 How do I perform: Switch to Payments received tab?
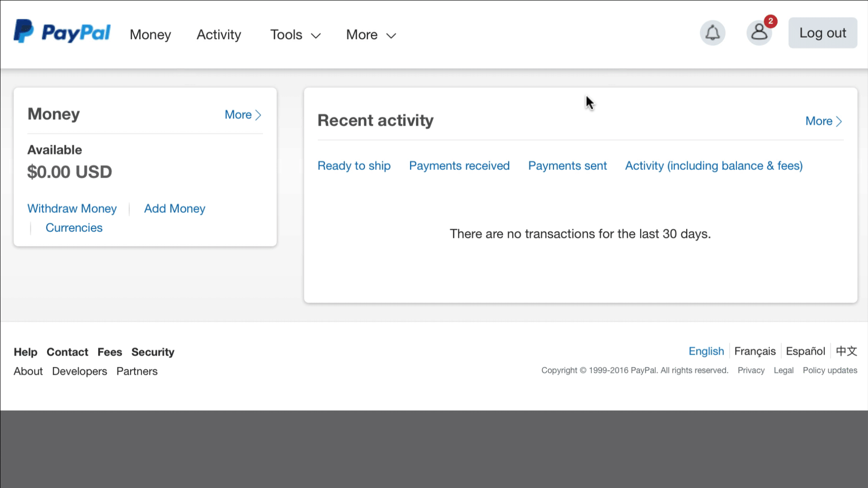459,166
